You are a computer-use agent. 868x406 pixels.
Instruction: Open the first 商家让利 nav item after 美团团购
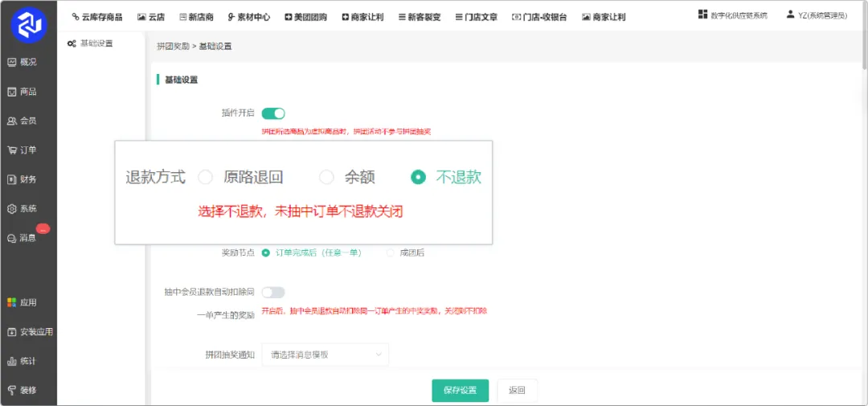(x=362, y=17)
